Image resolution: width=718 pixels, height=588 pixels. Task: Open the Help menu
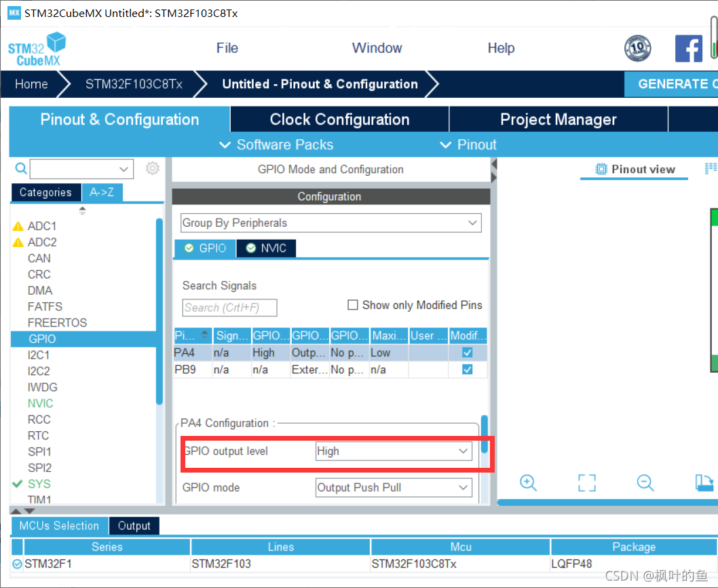[x=501, y=48]
